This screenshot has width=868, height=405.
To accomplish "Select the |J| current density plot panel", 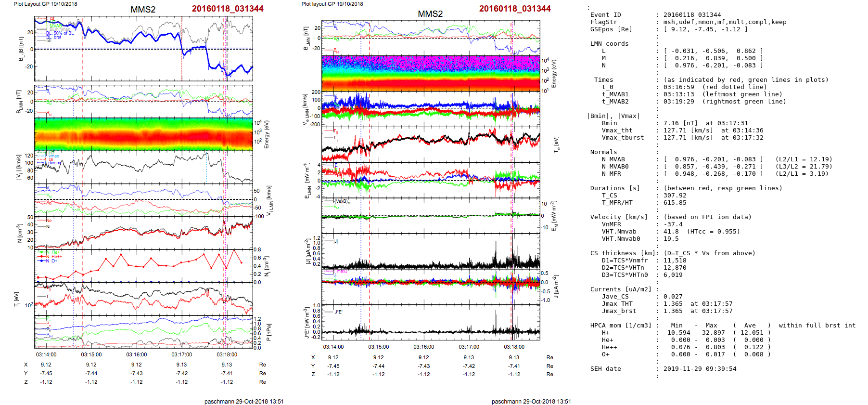I will click(x=431, y=251).
